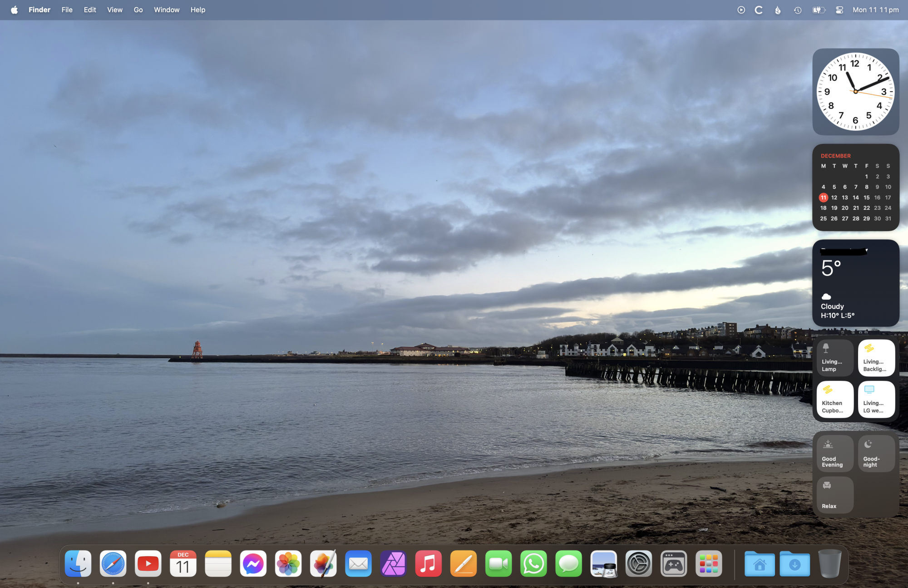Open the Go menu
The width and height of the screenshot is (908, 588).
coord(138,10)
